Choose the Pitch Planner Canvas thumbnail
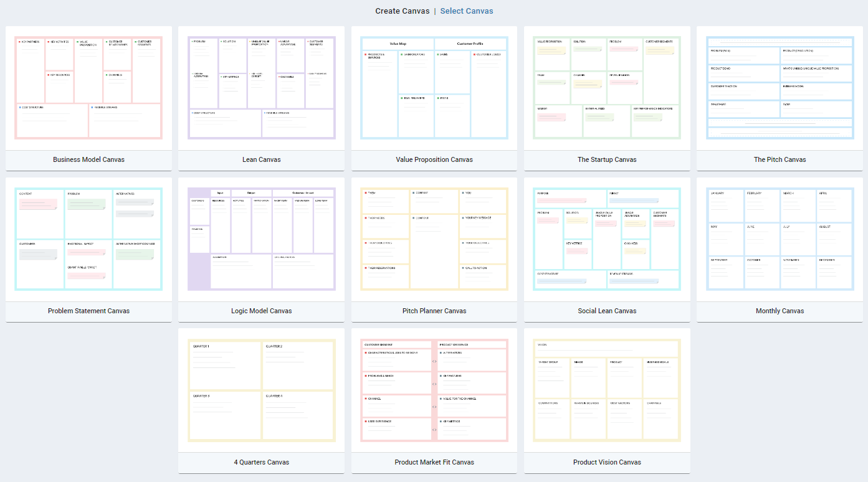The image size is (868, 482). (434, 239)
